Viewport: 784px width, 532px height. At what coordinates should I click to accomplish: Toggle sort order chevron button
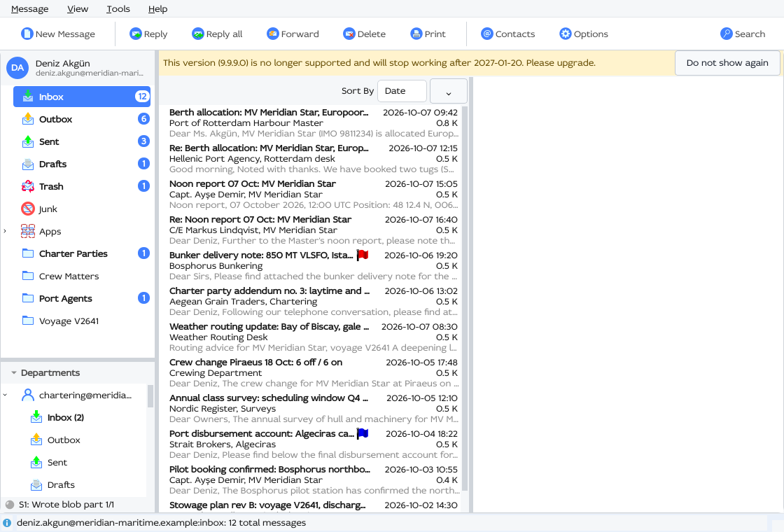click(x=449, y=91)
